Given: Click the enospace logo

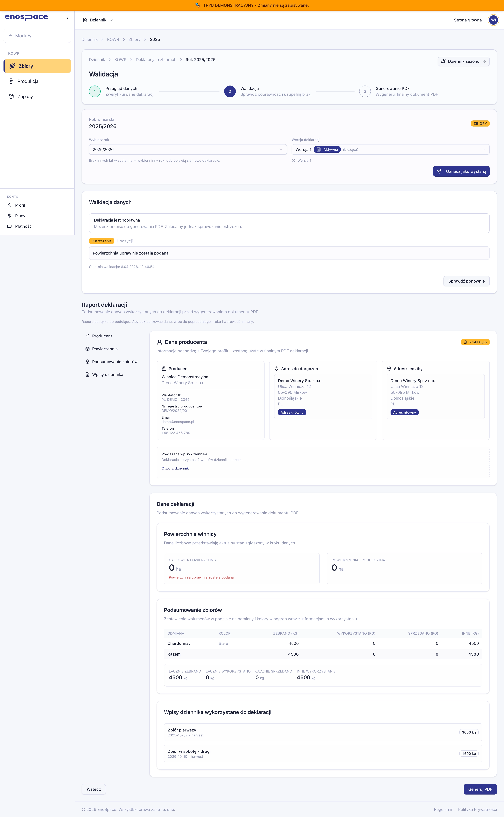Looking at the screenshot, I should (26, 17).
